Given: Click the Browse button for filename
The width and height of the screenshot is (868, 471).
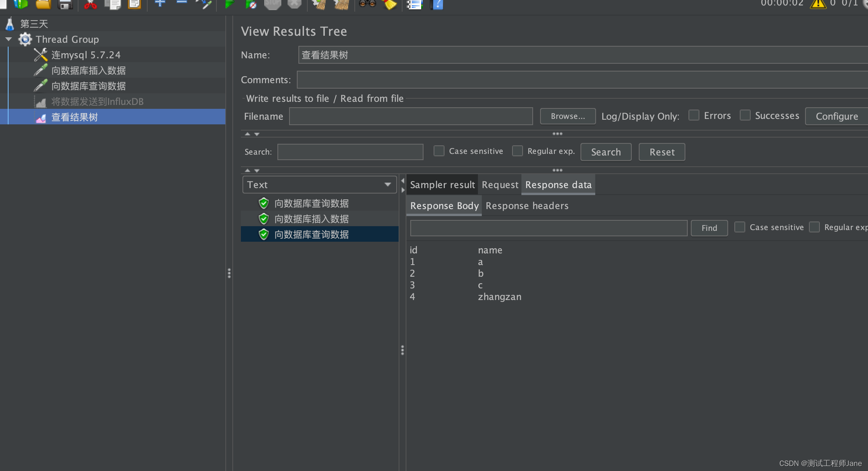Looking at the screenshot, I should click(567, 116).
